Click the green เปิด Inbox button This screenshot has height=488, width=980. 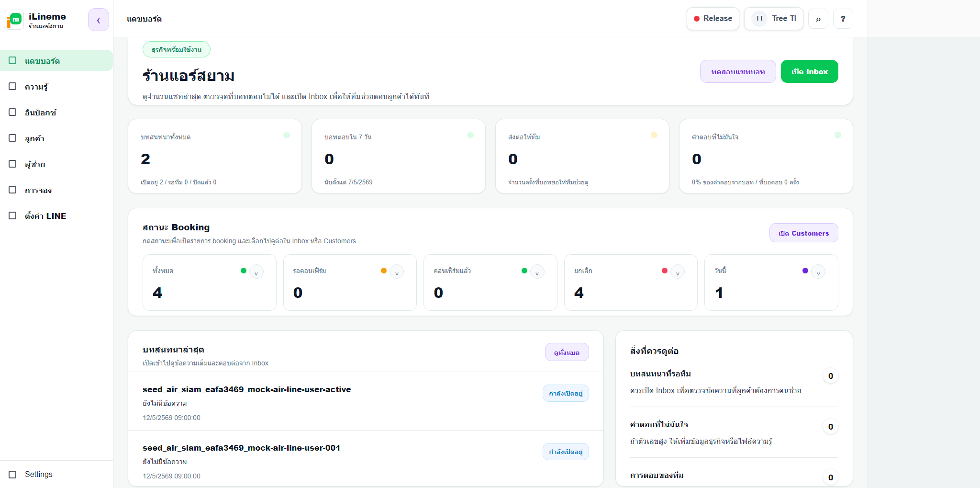pos(810,71)
